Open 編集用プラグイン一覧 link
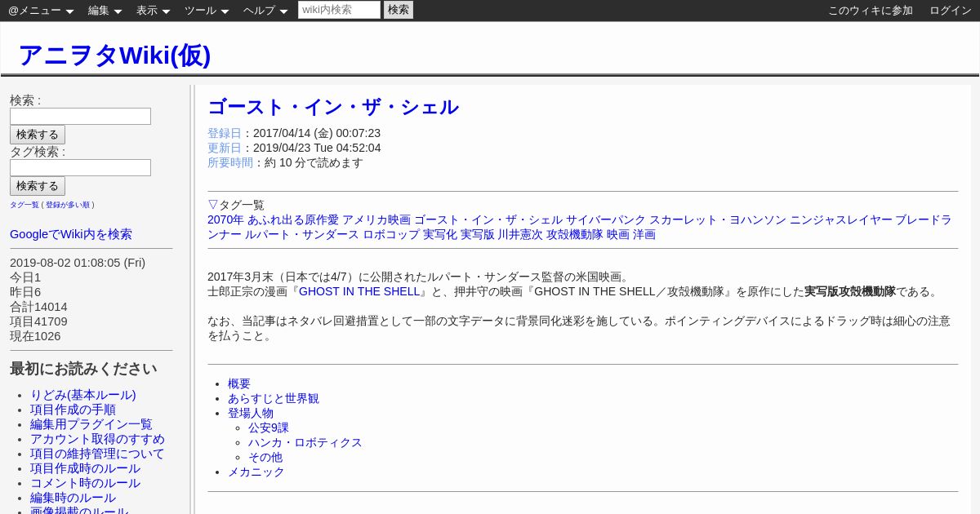 [x=91, y=424]
